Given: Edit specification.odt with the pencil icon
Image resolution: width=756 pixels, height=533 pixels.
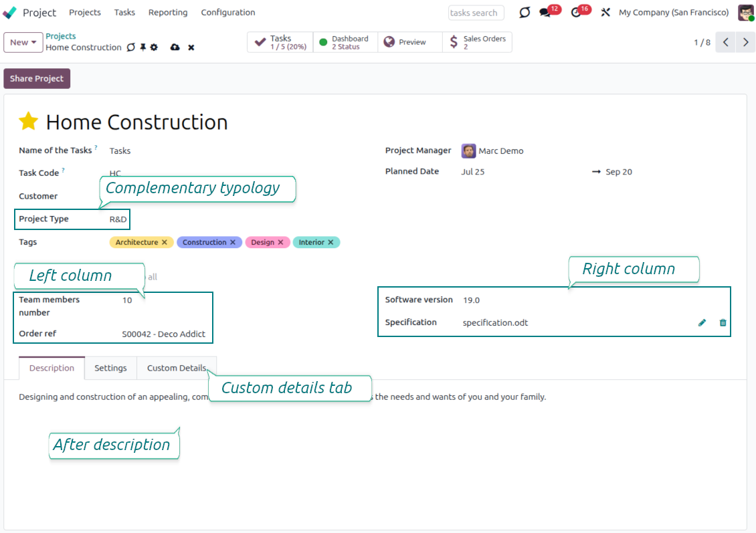Looking at the screenshot, I should pos(702,322).
